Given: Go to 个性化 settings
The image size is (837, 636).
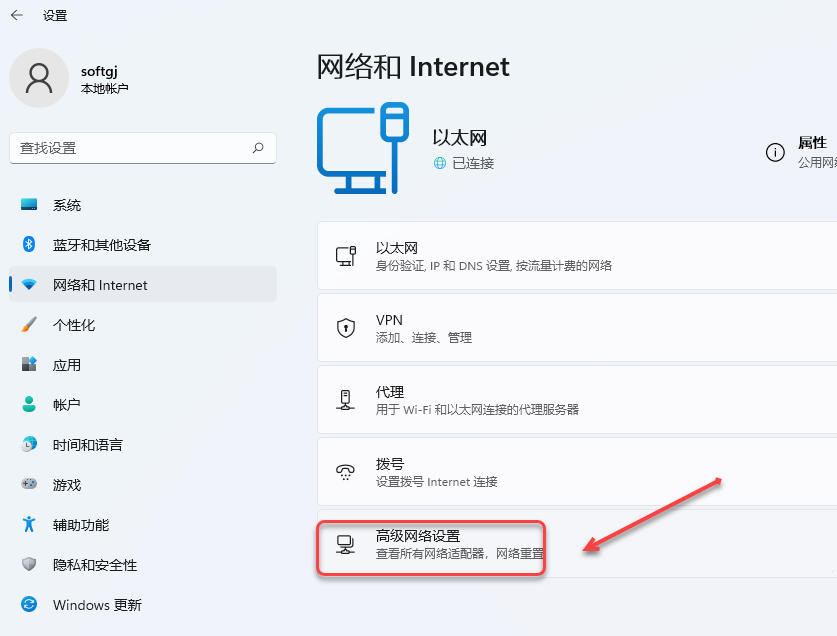Looking at the screenshot, I should coord(143,325).
